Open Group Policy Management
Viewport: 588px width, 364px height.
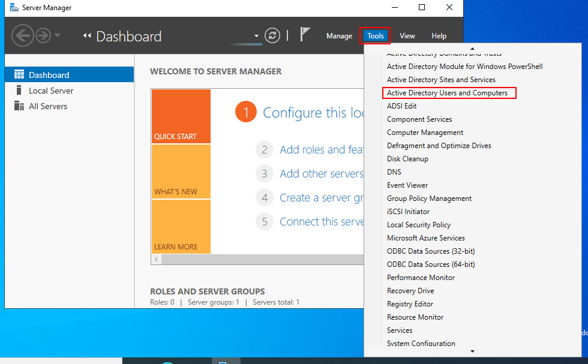coord(429,198)
